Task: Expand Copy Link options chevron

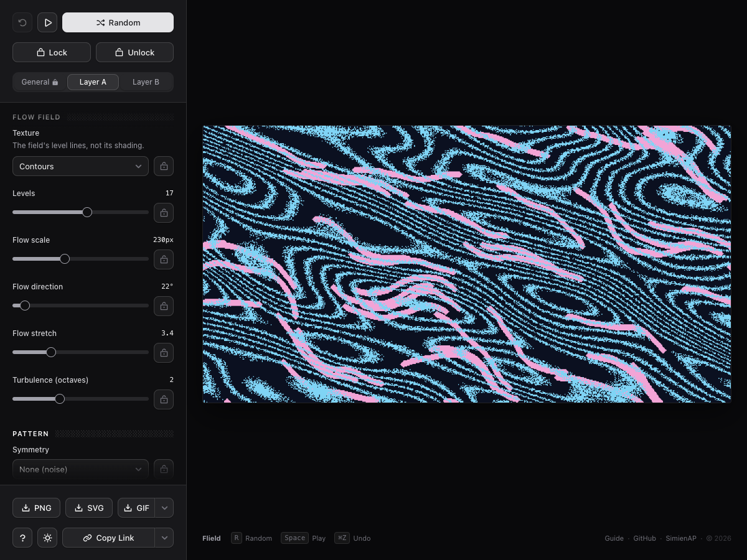Action: (164, 538)
